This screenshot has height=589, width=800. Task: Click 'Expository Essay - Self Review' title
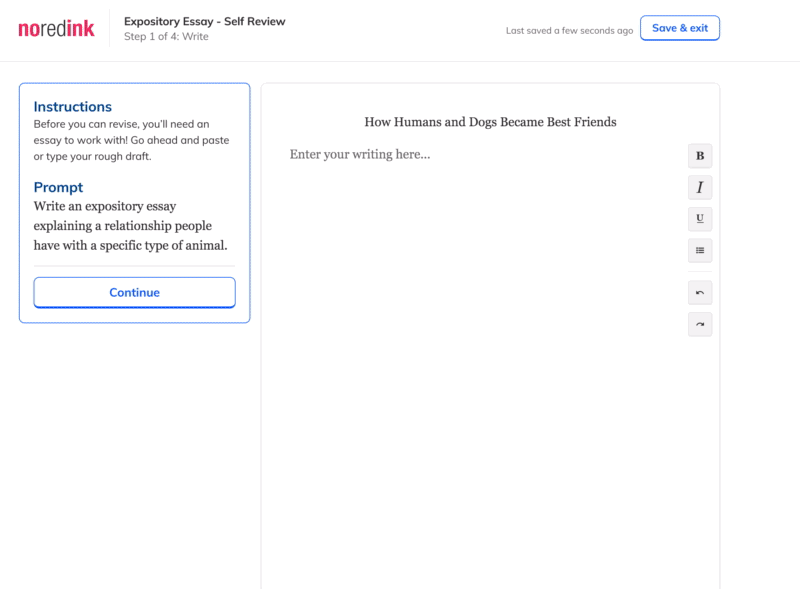point(205,21)
